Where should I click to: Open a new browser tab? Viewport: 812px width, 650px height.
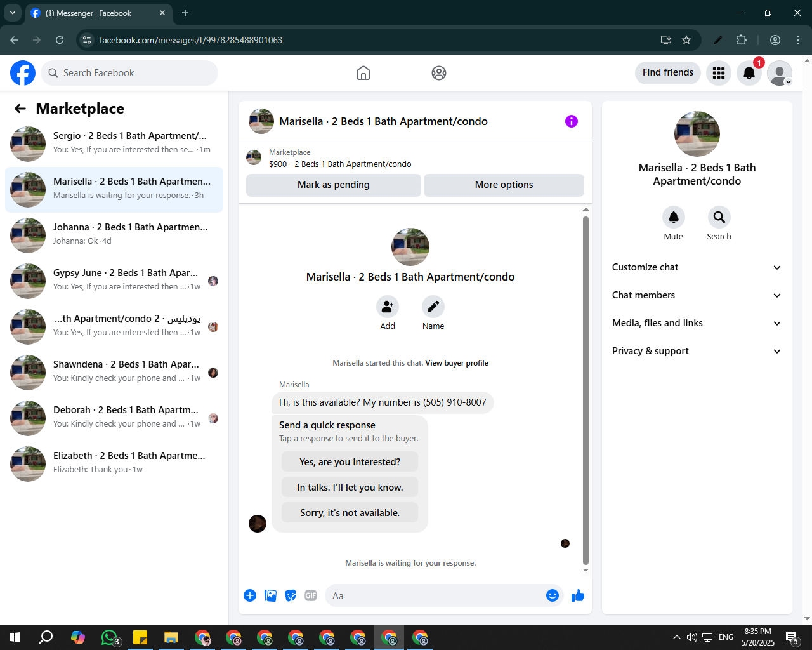[185, 13]
